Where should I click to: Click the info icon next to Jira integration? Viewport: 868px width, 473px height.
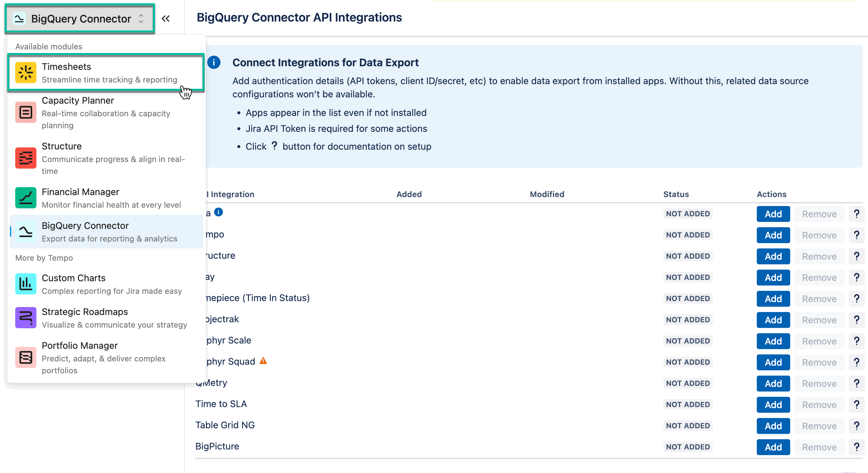[218, 212]
